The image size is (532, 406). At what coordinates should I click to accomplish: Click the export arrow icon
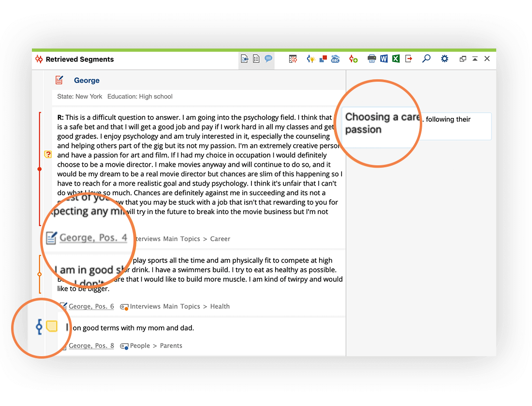pos(409,59)
